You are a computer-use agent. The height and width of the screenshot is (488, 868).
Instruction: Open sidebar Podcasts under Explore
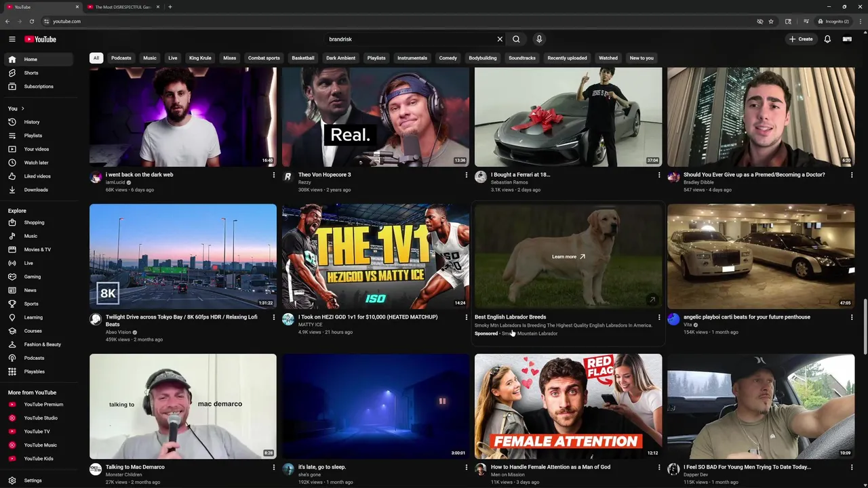click(x=40, y=358)
